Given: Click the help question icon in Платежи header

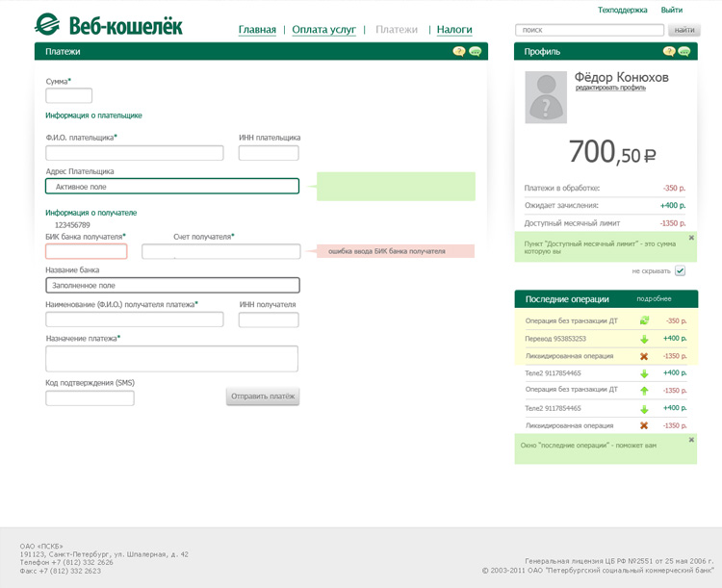Looking at the screenshot, I should [459, 51].
